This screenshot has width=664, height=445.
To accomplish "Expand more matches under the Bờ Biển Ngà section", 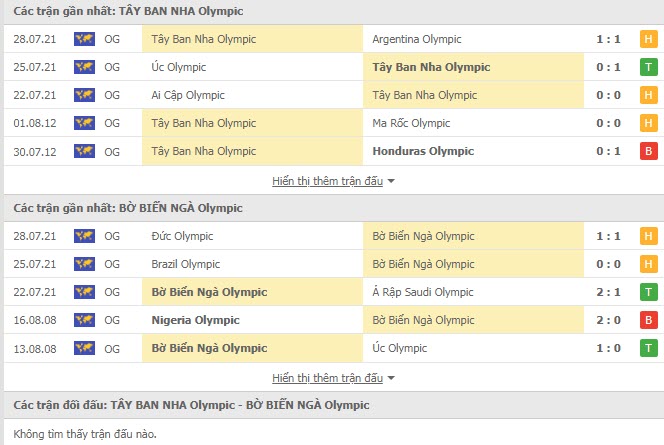I will coord(333,378).
